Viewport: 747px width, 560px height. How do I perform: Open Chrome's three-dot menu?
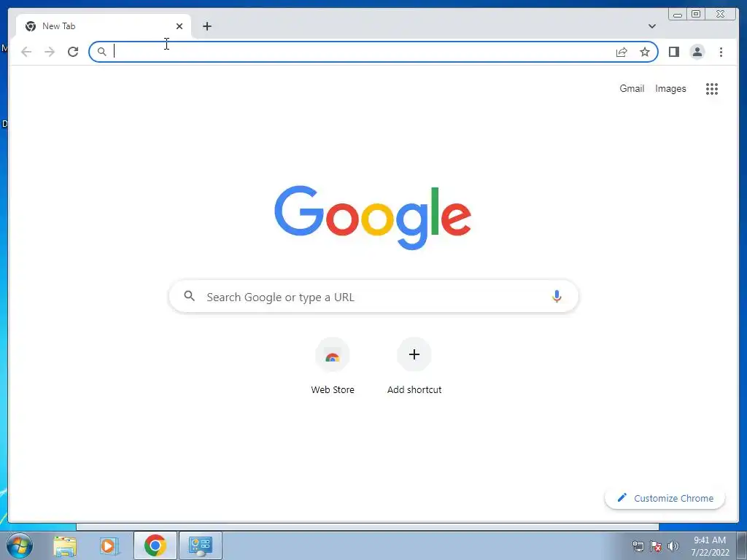(x=721, y=52)
